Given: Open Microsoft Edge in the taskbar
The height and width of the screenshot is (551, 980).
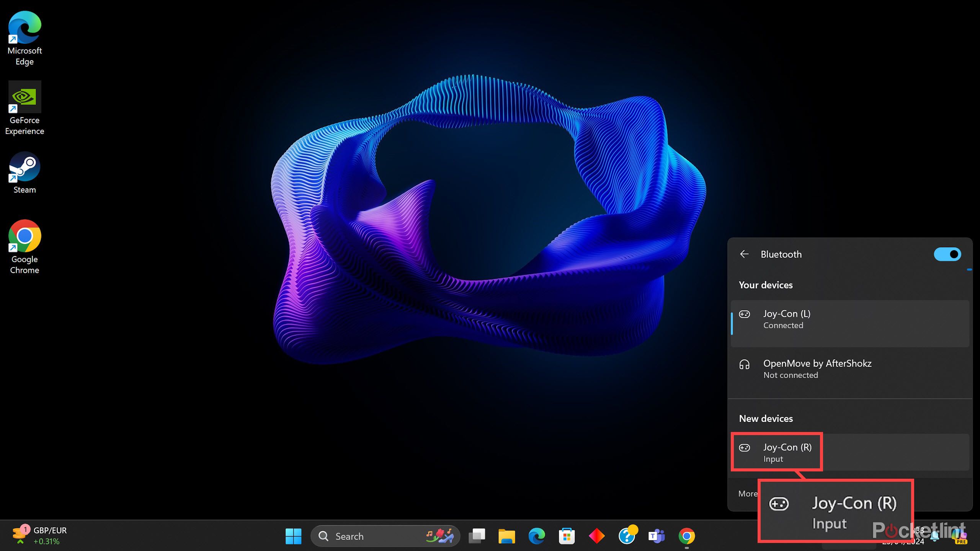Looking at the screenshot, I should [x=537, y=536].
